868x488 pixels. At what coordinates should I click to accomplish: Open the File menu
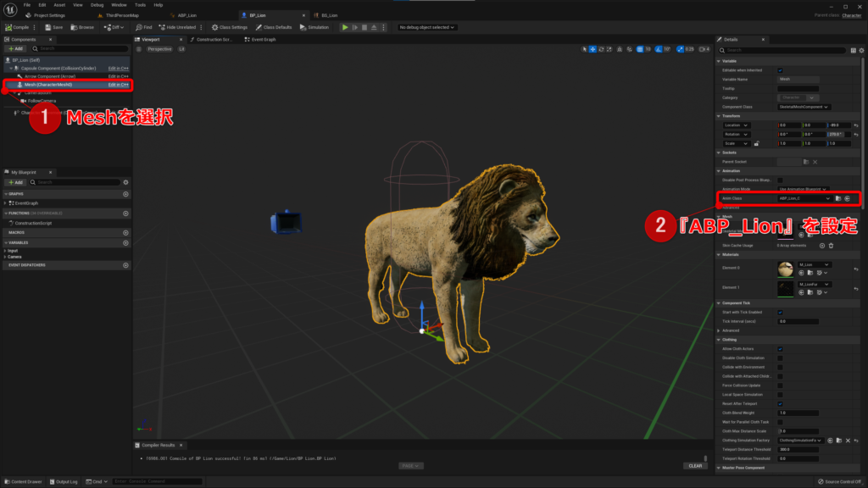[x=26, y=5]
